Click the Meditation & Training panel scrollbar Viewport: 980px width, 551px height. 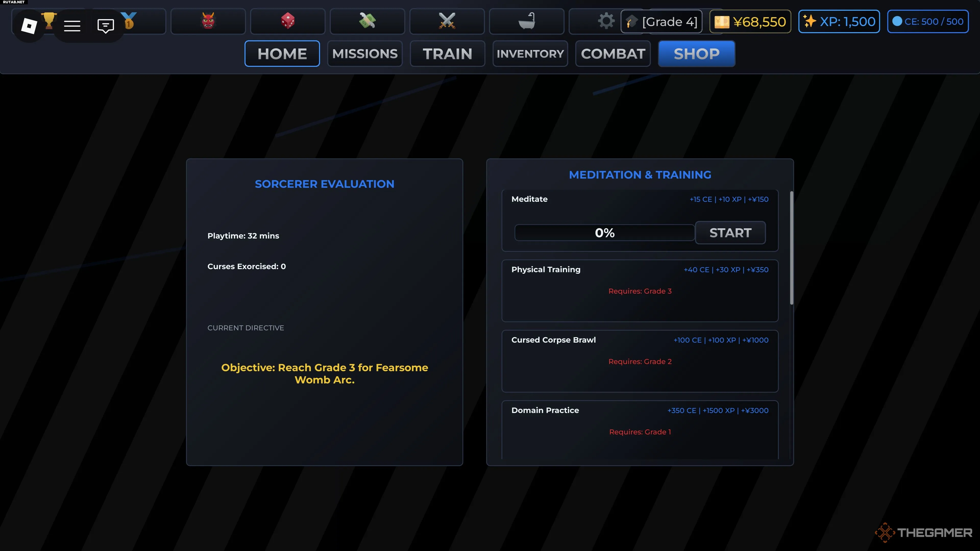[791, 248]
